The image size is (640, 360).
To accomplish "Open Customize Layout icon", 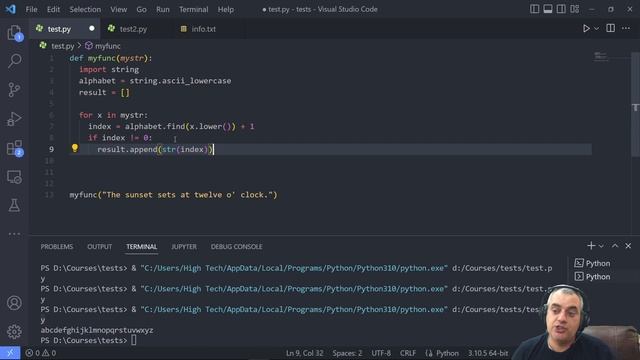I will pos(575,9).
